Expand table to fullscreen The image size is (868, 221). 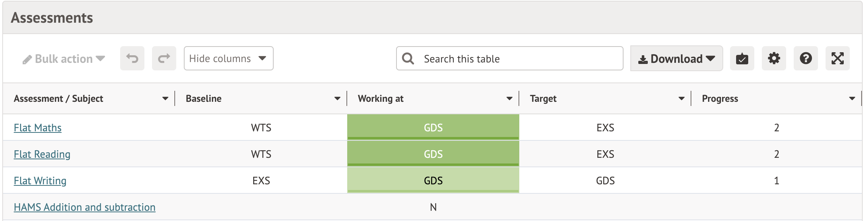[837, 58]
